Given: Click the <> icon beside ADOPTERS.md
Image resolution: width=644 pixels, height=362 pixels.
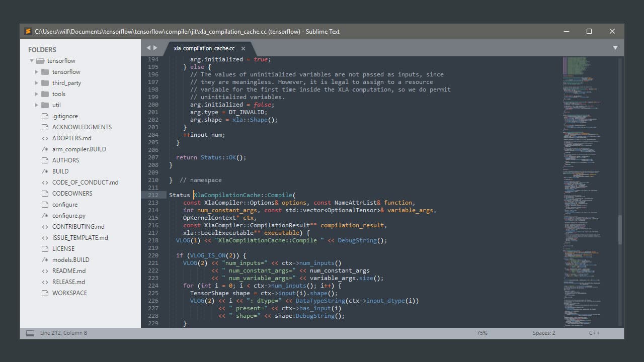Looking at the screenshot, I should [45, 138].
